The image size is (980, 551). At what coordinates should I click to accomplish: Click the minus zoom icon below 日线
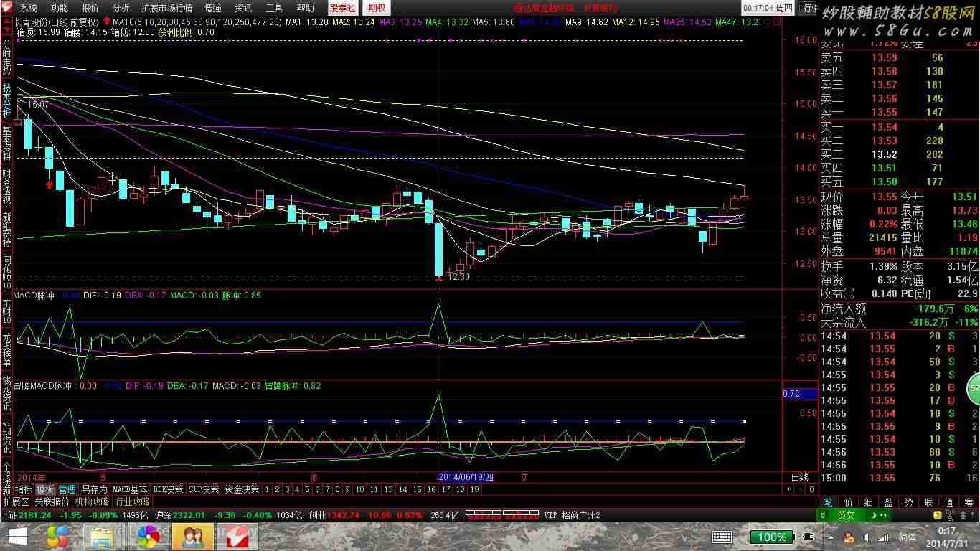pos(801,489)
